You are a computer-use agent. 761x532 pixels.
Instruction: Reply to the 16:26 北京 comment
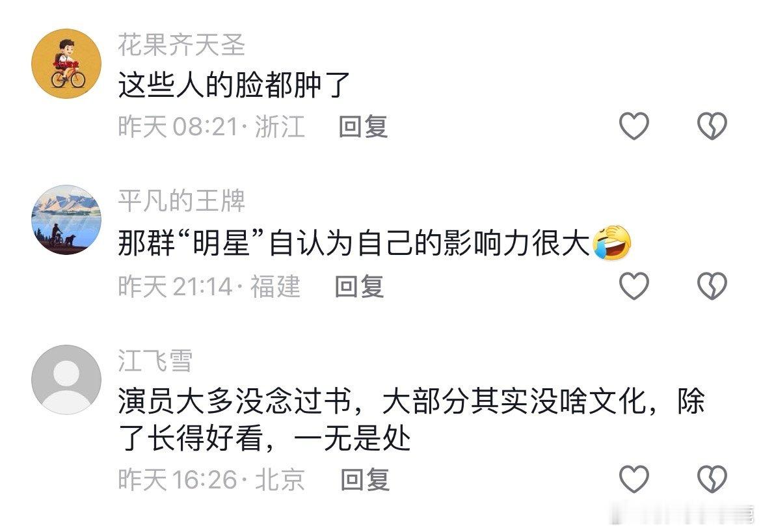(365, 479)
